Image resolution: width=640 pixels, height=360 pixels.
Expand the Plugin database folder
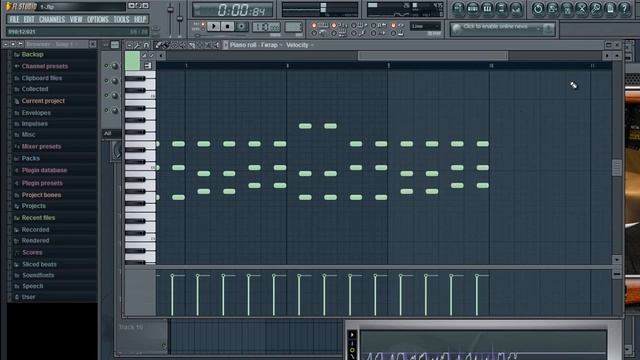44,170
